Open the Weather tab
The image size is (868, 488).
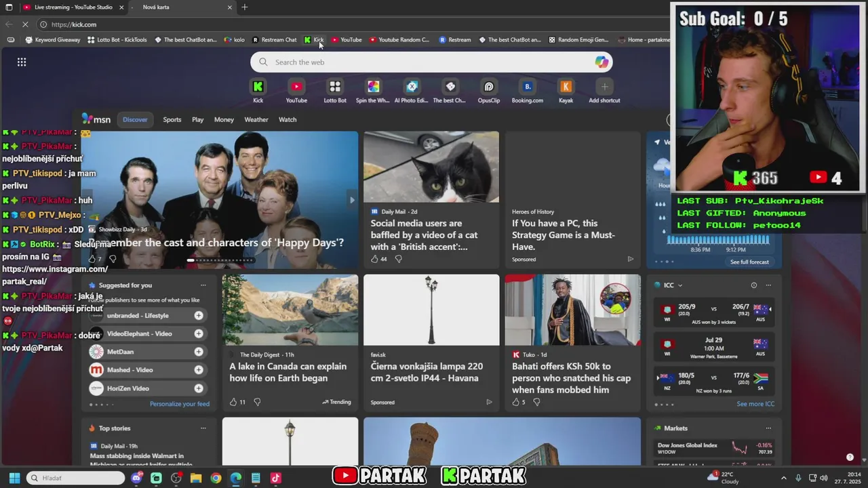pos(256,119)
